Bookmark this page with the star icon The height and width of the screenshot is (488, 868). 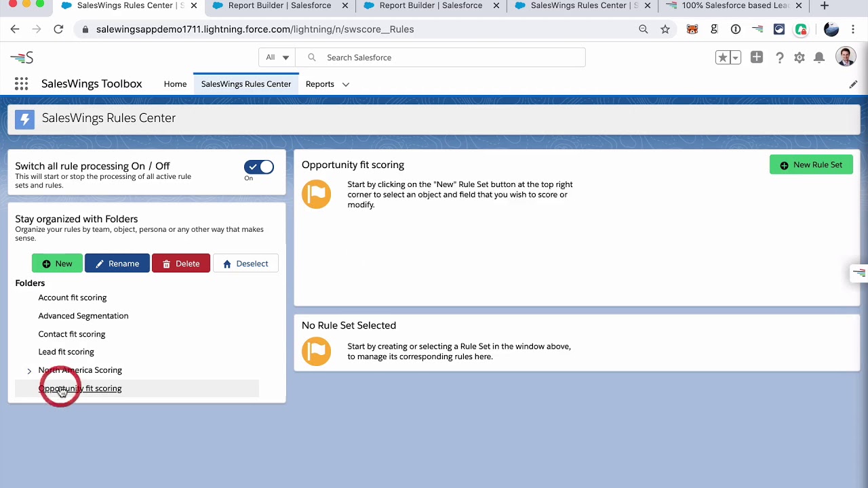click(x=665, y=29)
